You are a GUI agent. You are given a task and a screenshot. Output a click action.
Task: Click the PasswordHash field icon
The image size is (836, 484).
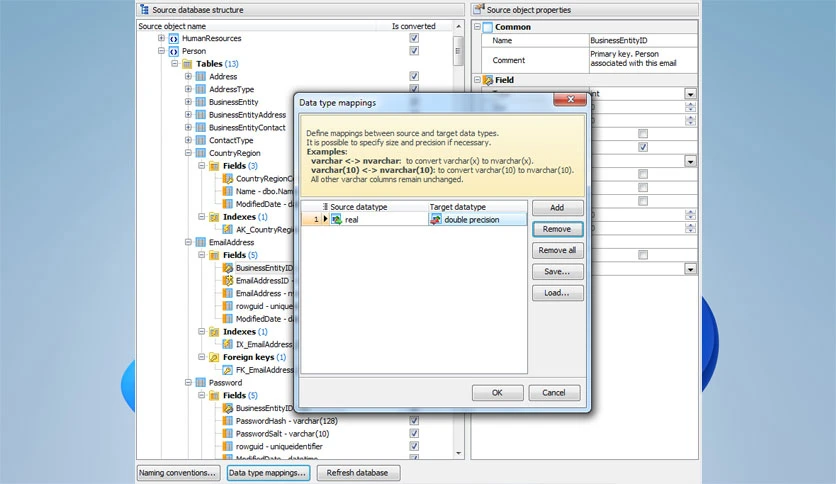click(x=228, y=421)
